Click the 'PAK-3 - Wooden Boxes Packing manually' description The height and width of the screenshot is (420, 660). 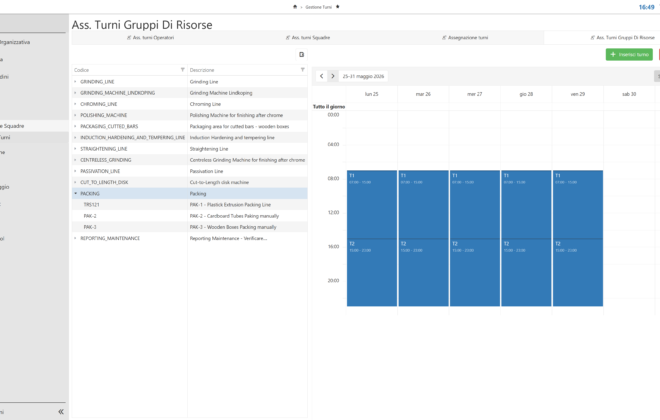[233, 227]
